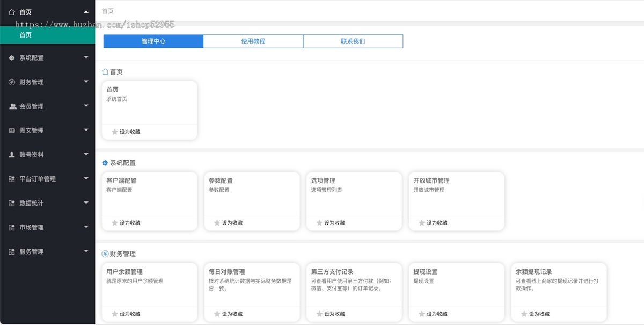The width and height of the screenshot is (644, 325).
Task: Expand the 账号资料 sidebar menu arrow
Action: 86,154
